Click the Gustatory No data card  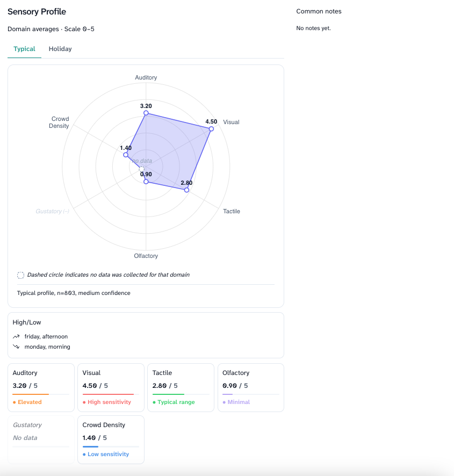(x=41, y=439)
